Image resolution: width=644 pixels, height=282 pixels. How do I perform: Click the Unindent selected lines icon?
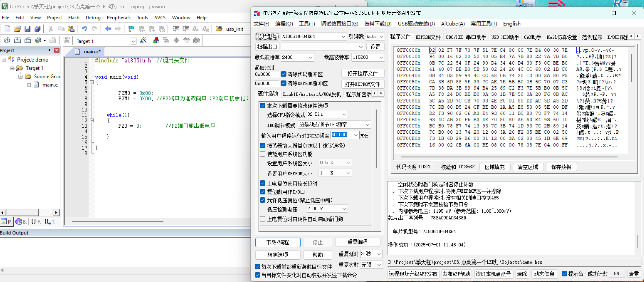pos(185,29)
